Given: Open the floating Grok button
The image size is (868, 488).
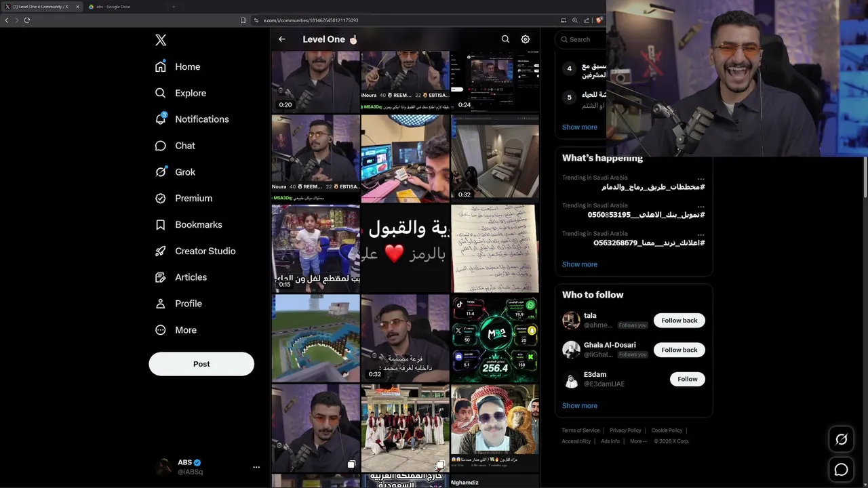Looking at the screenshot, I should click(841, 439).
